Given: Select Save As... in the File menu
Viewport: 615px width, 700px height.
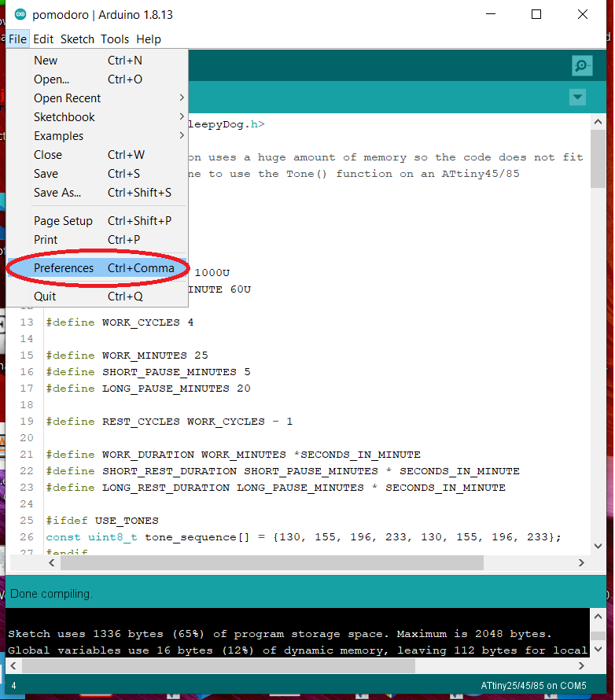Looking at the screenshot, I should coord(97,193).
